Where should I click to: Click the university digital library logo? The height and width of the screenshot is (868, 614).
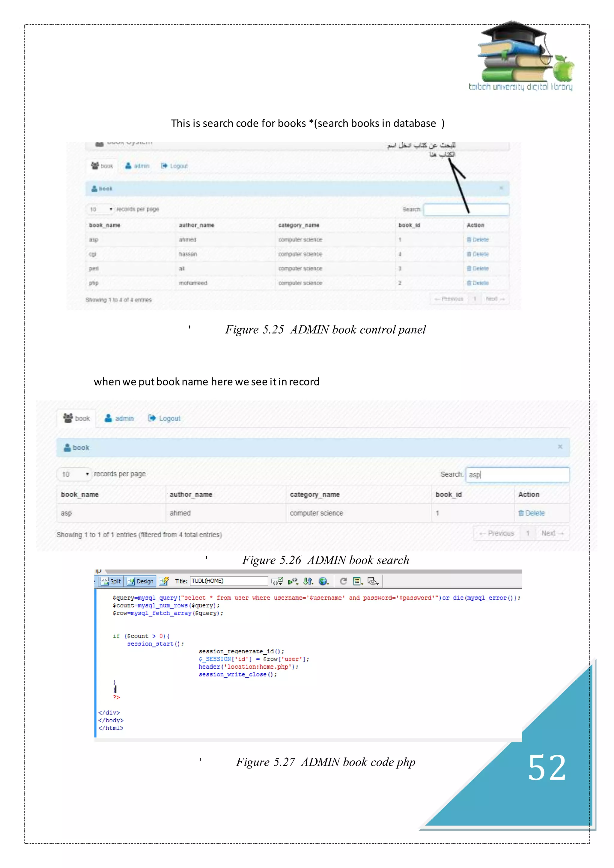pos(521,56)
